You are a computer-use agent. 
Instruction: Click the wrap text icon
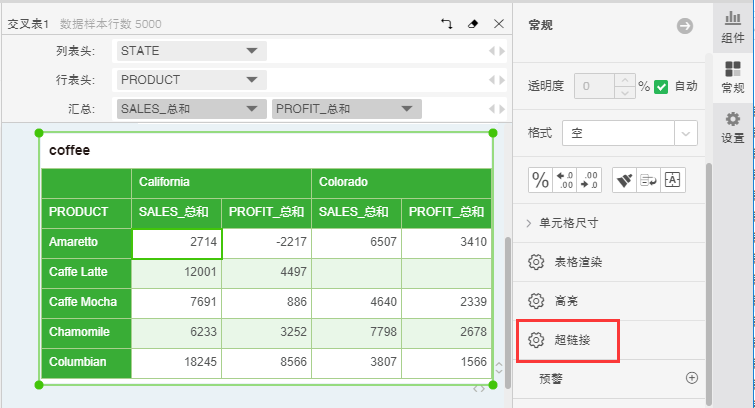click(x=648, y=180)
